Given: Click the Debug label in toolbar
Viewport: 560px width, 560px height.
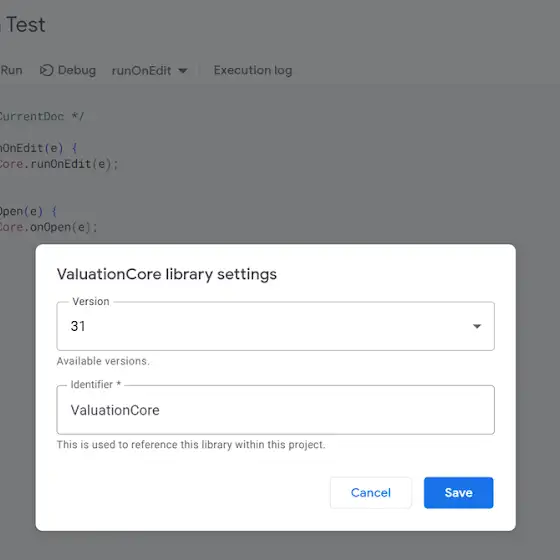Looking at the screenshot, I should [77, 70].
